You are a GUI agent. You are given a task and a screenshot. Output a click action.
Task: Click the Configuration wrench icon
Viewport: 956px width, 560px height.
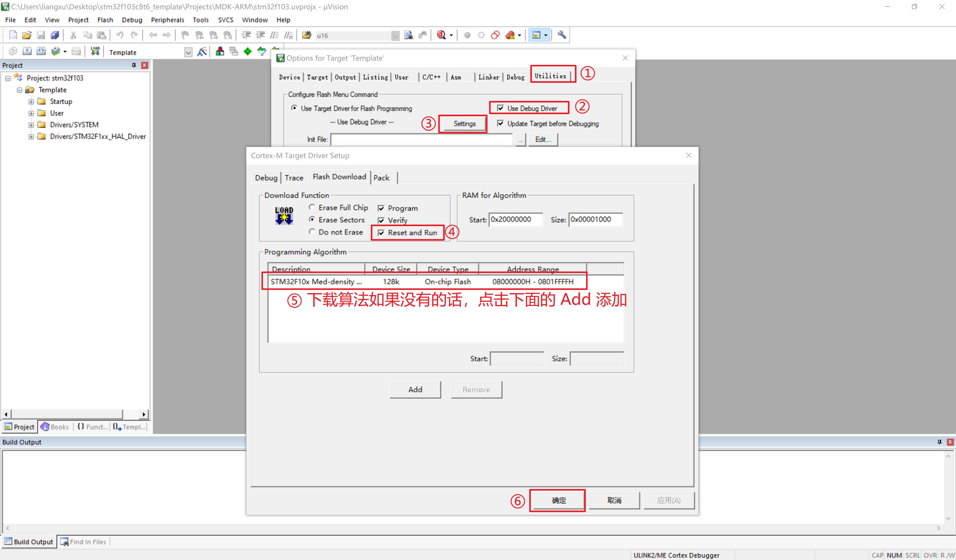click(561, 35)
